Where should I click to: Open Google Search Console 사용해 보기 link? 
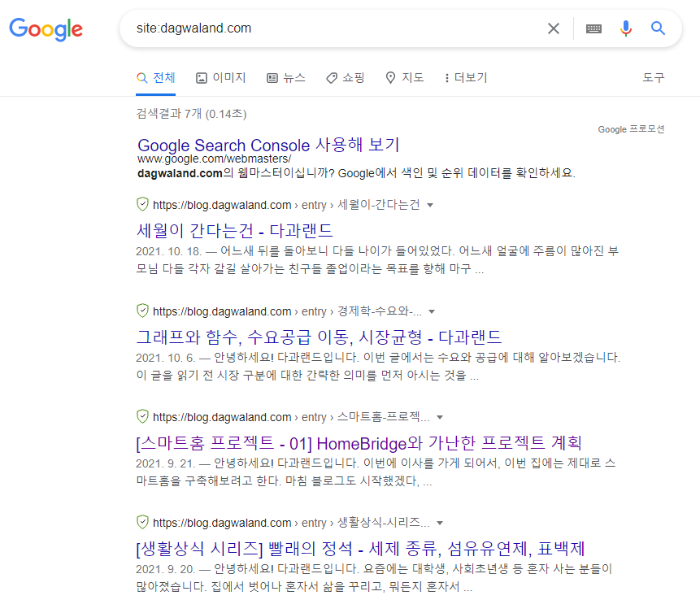coord(268,145)
